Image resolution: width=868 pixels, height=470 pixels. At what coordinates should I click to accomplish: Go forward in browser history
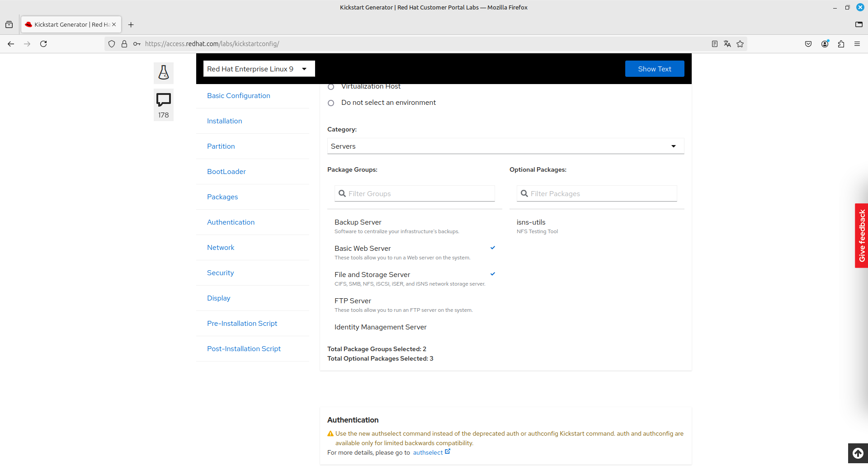coord(27,44)
